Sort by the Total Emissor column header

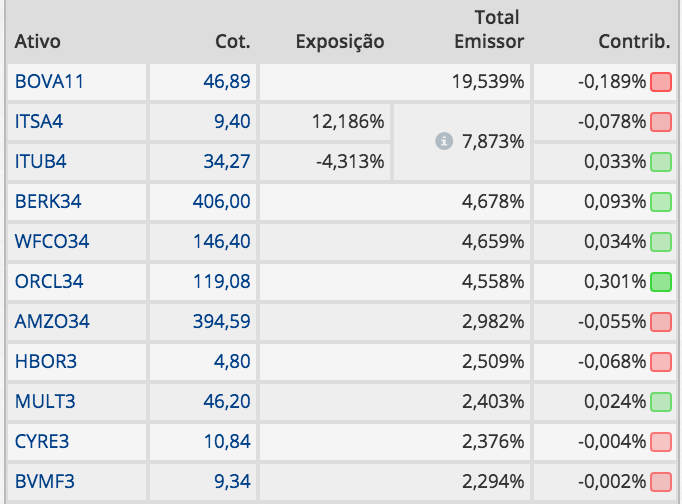pos(489,30)
